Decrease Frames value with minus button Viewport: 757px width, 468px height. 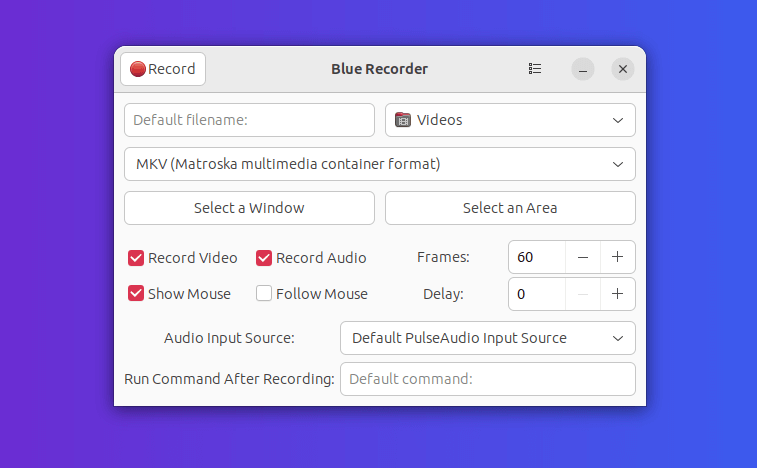(x=582, y=257)
